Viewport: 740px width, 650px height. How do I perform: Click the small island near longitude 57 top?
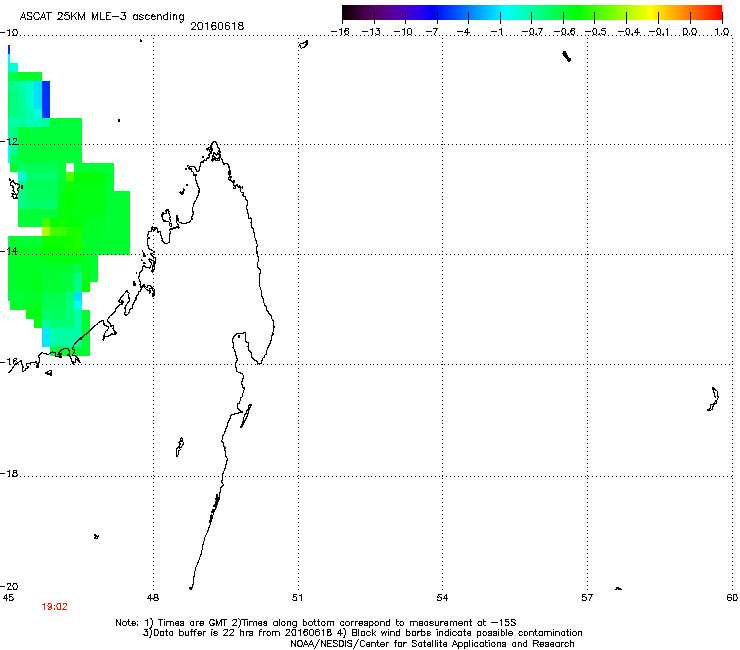(567, 57)
